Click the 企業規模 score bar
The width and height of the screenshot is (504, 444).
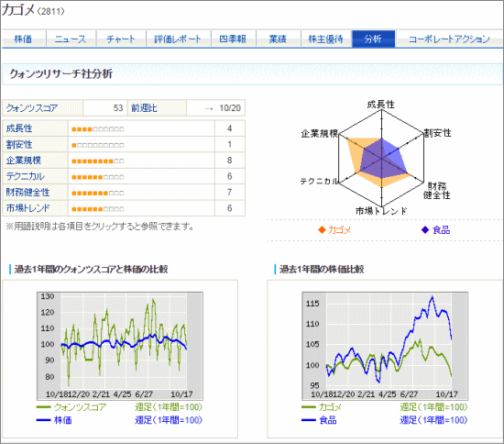pos(98,161)
